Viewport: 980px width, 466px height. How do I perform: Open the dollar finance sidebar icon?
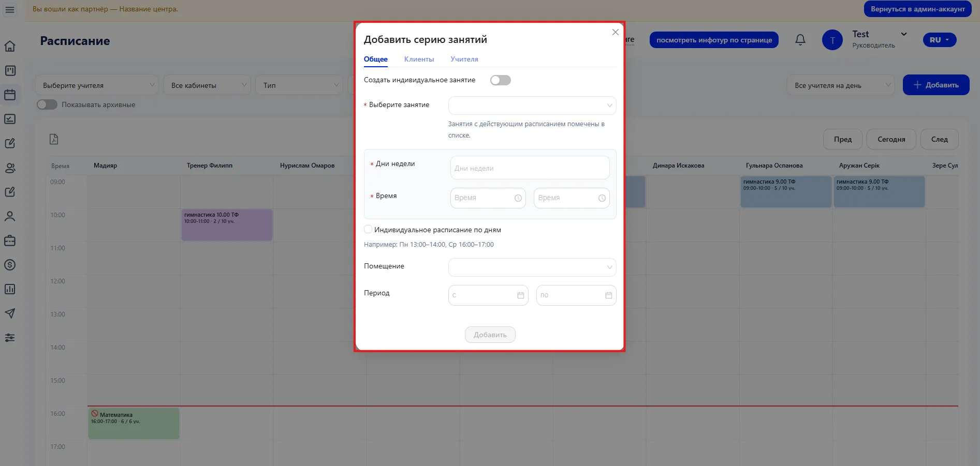point(10,265)
